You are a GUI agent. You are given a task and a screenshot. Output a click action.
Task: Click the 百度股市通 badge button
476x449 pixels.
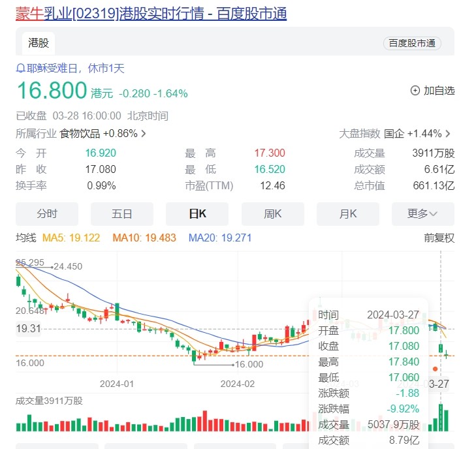pyautogui.click(x=412, y=43)
